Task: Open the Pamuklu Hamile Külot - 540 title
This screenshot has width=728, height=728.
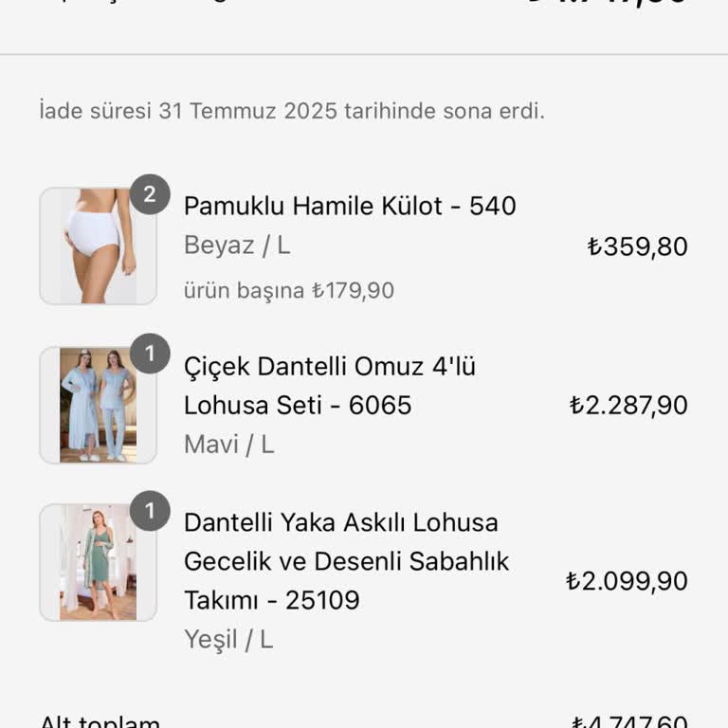Action: click(x=350, y=206)
